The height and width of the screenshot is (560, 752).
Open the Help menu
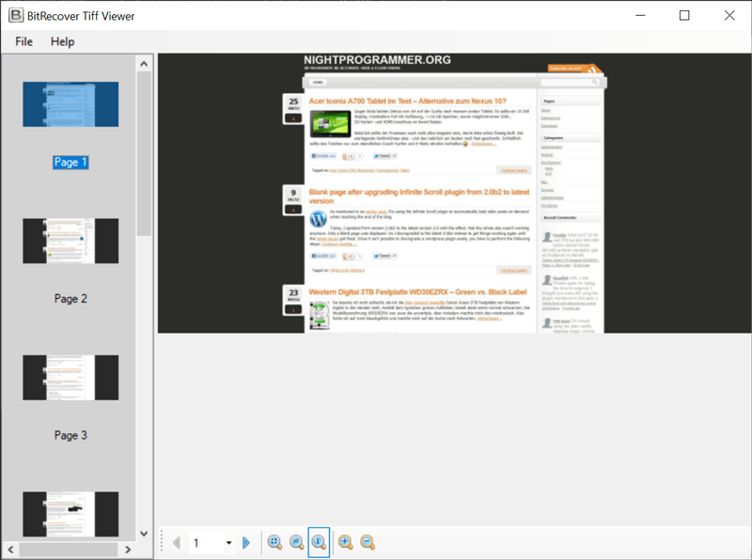pyautogui.click(x=62, y=41)
